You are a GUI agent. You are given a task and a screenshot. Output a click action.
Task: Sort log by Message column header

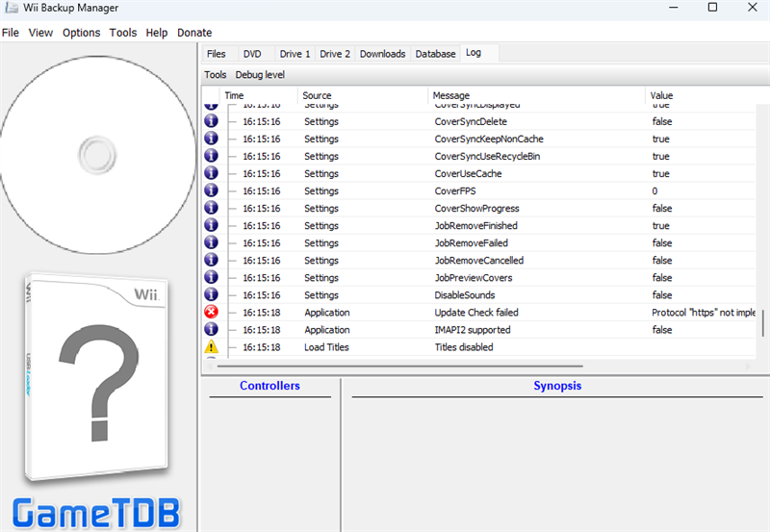coord(536,95)
